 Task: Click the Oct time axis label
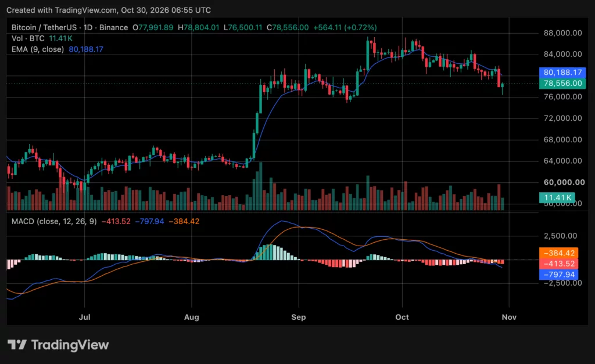click(x=402, y=317)
